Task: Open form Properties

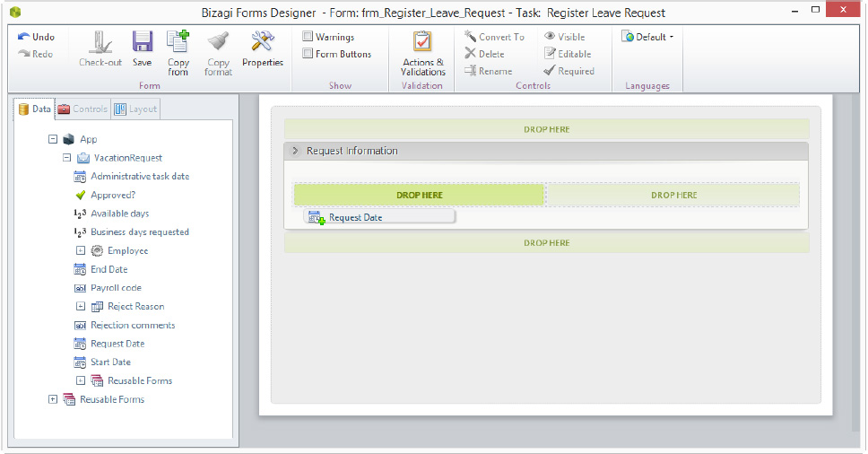Action: point(263,48)
